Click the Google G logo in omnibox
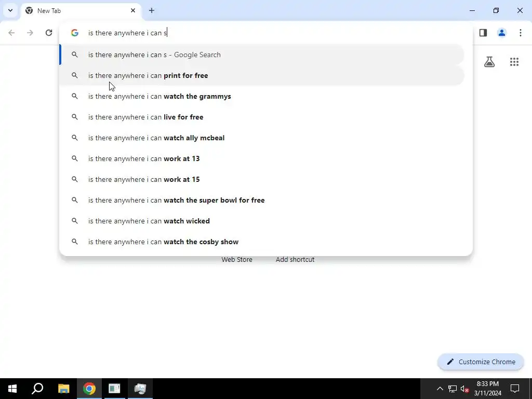532x399 pixels. [75, 33]
